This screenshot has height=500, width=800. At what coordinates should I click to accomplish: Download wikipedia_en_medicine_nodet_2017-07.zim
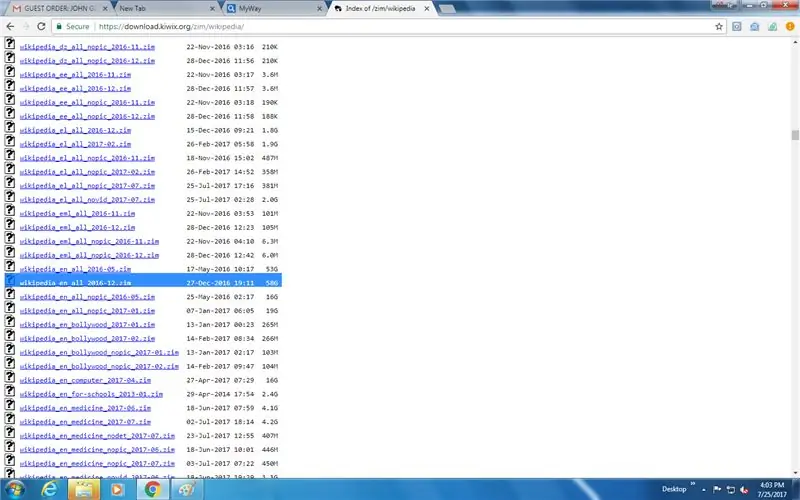click(x=97, y=436)
